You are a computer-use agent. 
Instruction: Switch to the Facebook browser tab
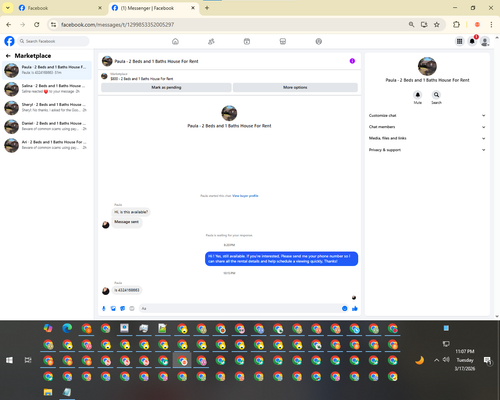60,8
